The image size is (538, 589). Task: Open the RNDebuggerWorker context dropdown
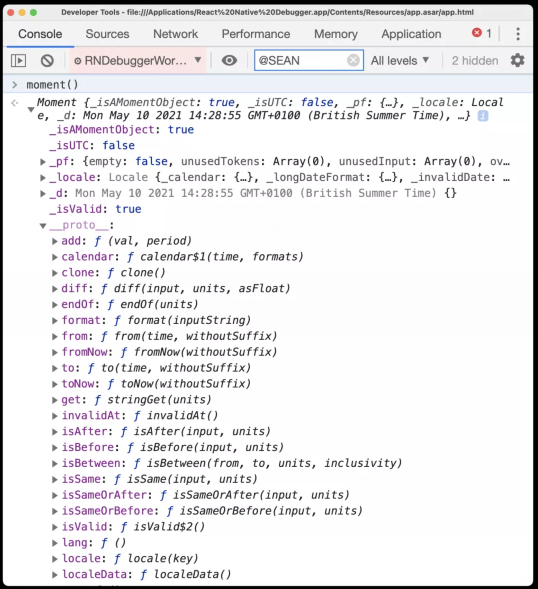coord(138,60)
